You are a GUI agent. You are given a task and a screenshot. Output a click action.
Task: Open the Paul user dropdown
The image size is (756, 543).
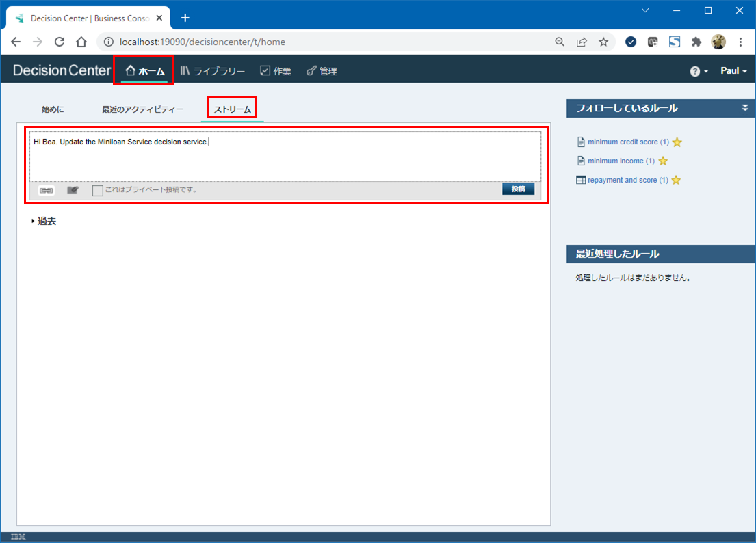[733, 71]
